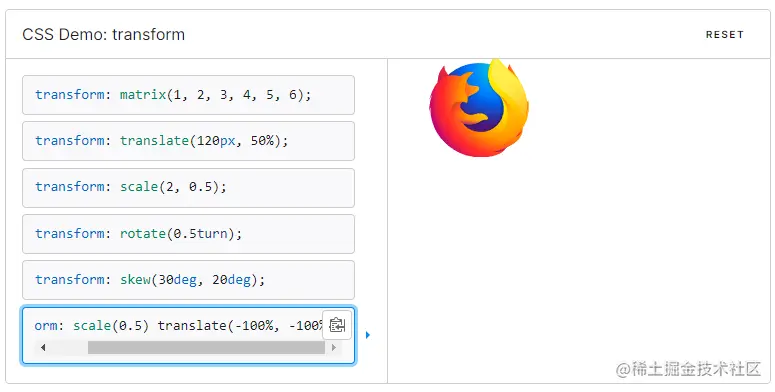The width and height of the screenshot is (775, 392).
Task: Click the gray horizontal scrollbar thumb
Action: 206,348
